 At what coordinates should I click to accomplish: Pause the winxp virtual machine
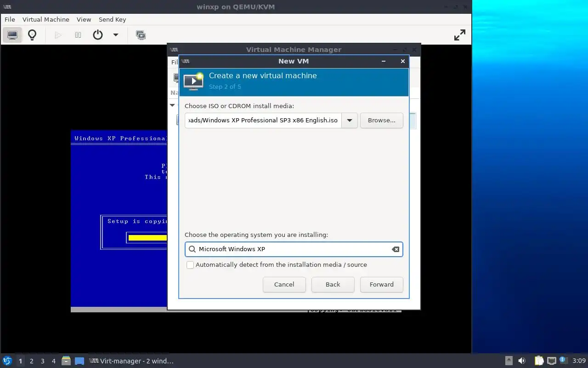[x=78, y=35]
